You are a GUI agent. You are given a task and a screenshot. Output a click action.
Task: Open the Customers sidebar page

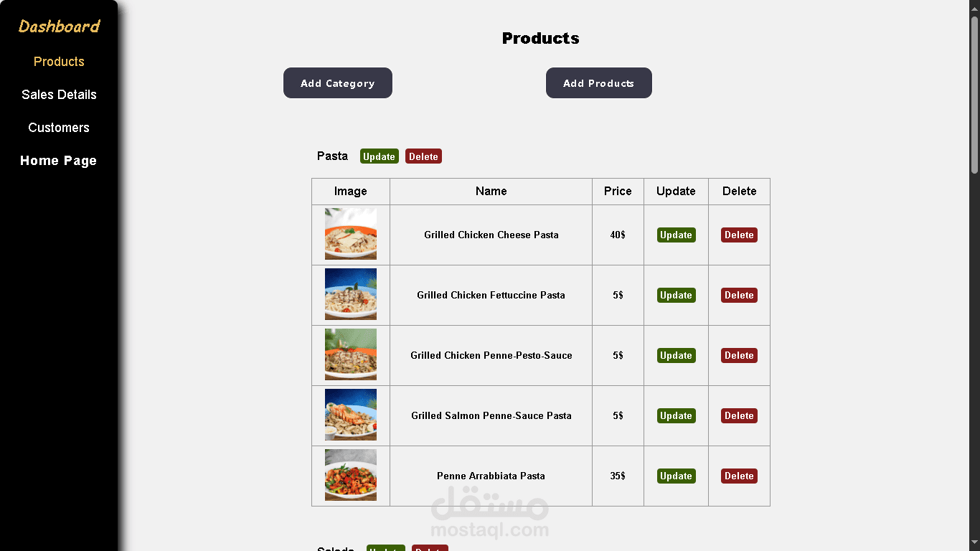pos(59,128)
